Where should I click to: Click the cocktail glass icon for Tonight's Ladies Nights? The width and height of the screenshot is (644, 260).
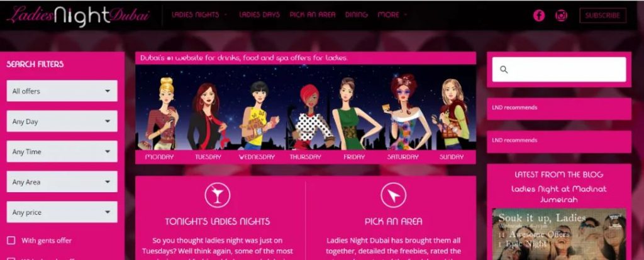coord(217,195)
